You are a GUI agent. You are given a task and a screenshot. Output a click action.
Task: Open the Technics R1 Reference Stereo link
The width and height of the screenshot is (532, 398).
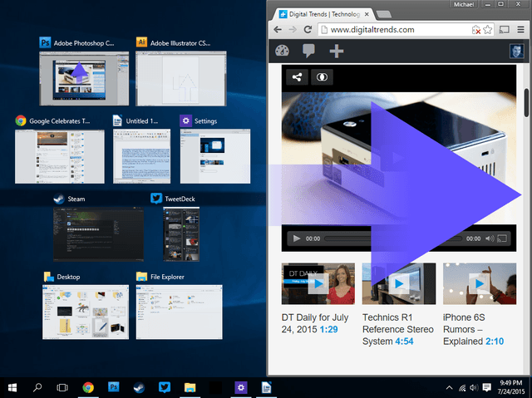pyautogui.click(x=397, y=329)
